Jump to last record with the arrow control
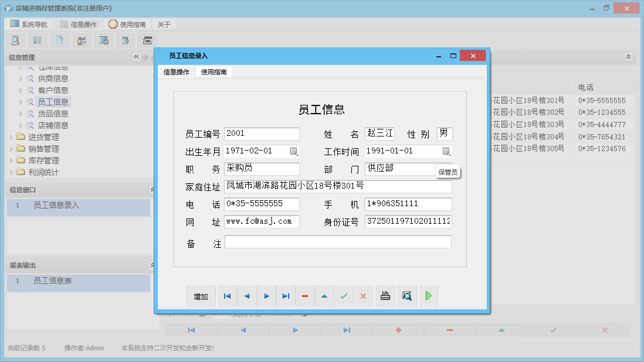 tap(286, 296)
